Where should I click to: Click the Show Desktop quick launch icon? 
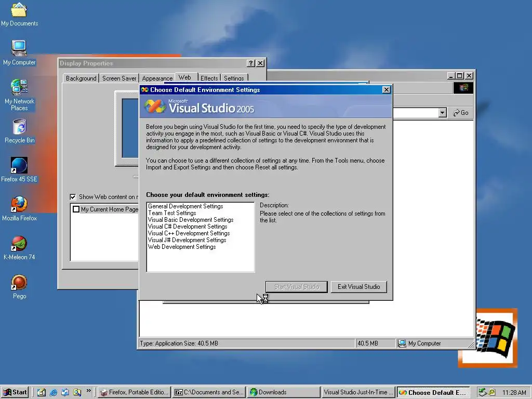42,392
